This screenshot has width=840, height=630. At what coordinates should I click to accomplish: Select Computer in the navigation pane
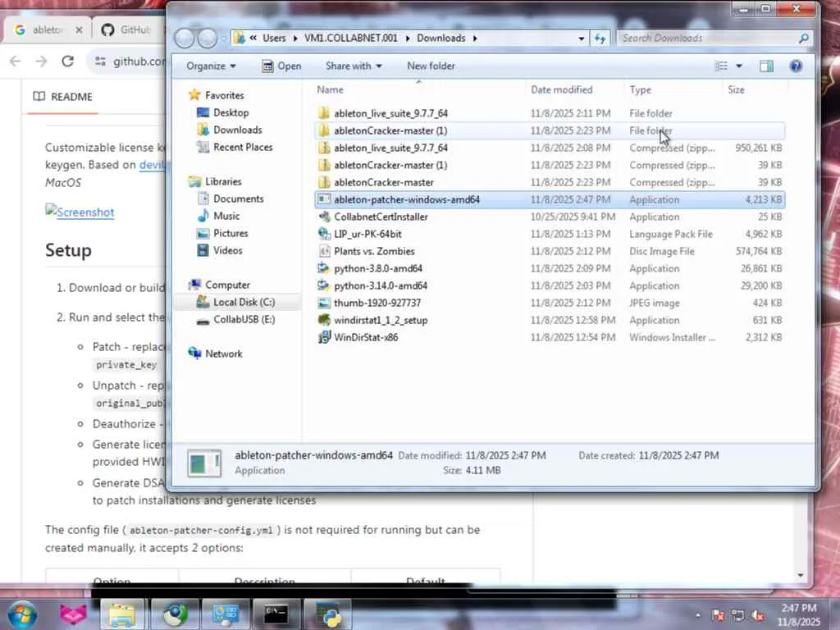(220, 285)
